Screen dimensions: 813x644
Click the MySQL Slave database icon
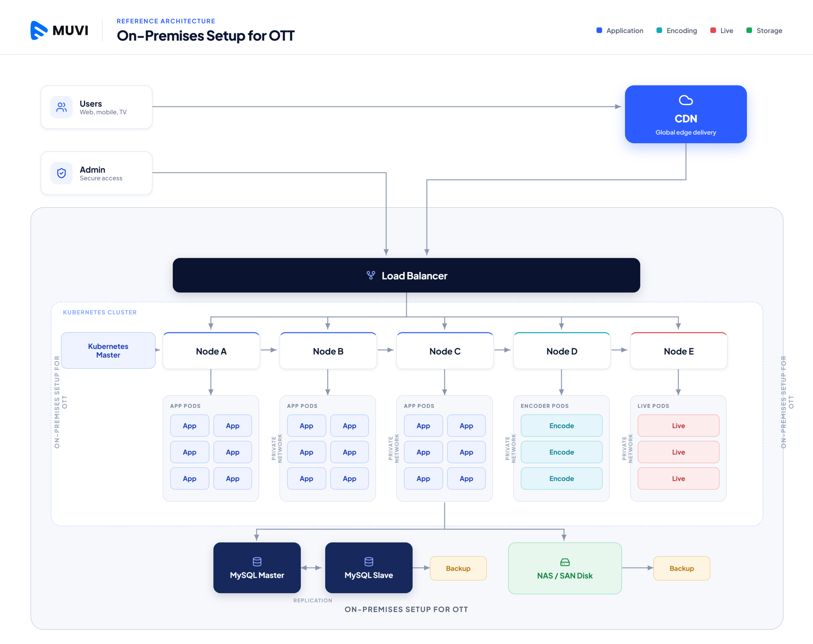369,561
